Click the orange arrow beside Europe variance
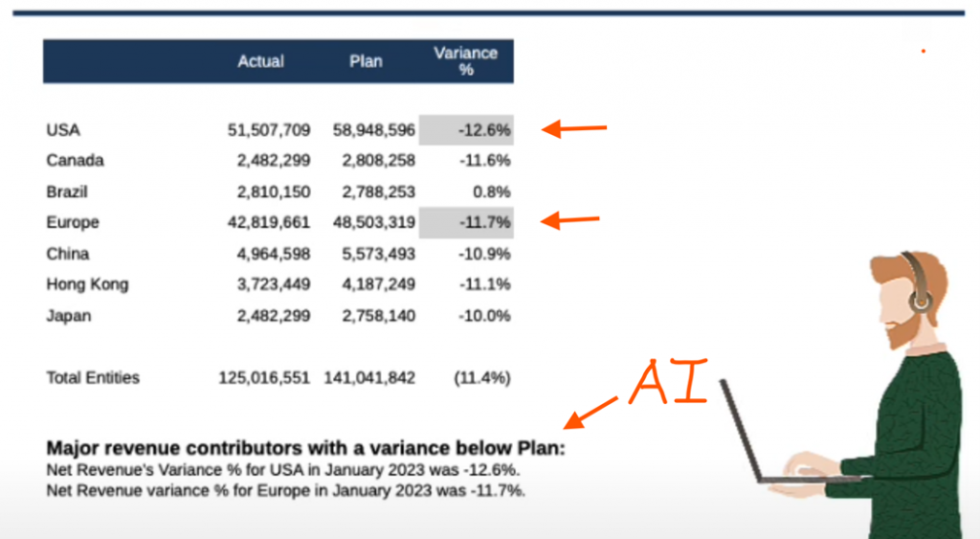The width and height of the screenshot is (980, 539). pos(570,222)
